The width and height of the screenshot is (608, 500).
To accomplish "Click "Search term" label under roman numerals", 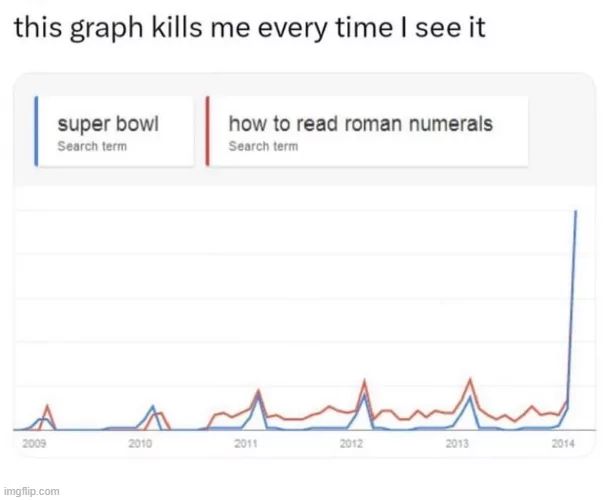I will (263, 147).
